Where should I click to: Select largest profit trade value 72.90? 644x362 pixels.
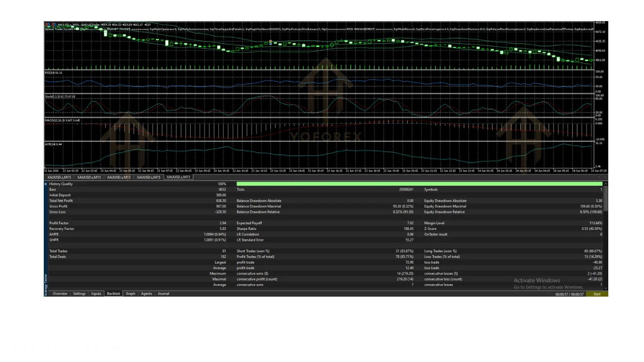pos(409,262)
